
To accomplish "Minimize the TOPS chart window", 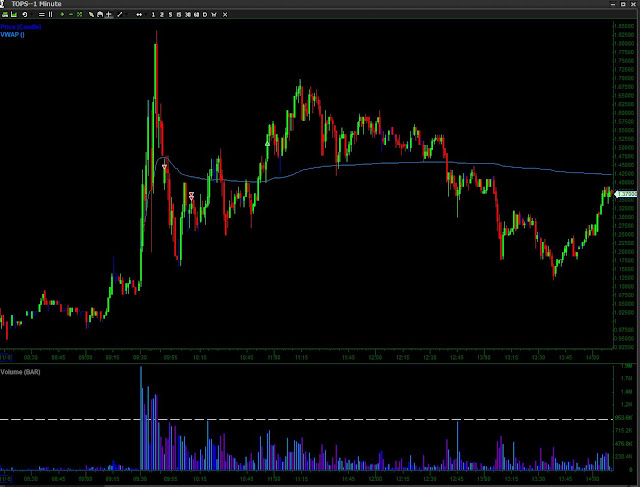I will [x=613, y=4].
